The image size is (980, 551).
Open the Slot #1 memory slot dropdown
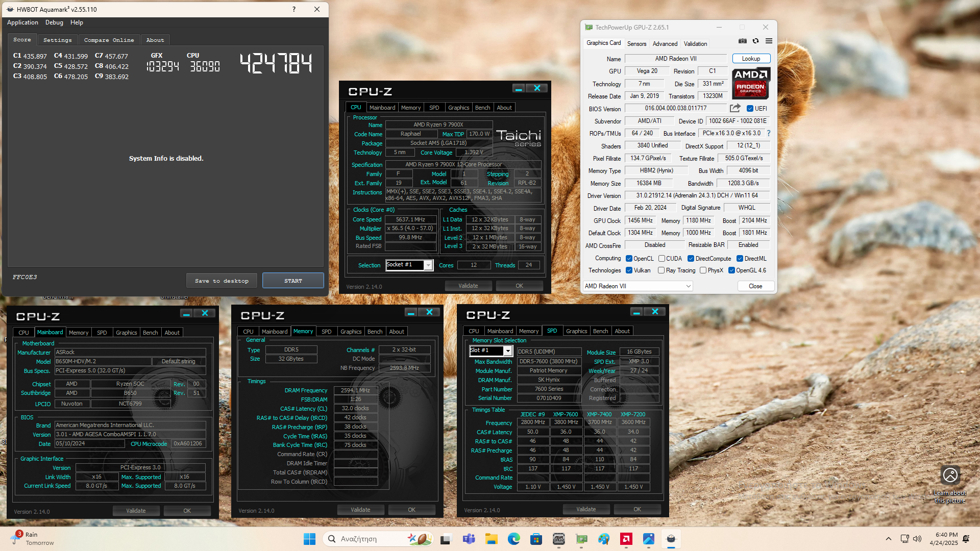pos(491,350)
